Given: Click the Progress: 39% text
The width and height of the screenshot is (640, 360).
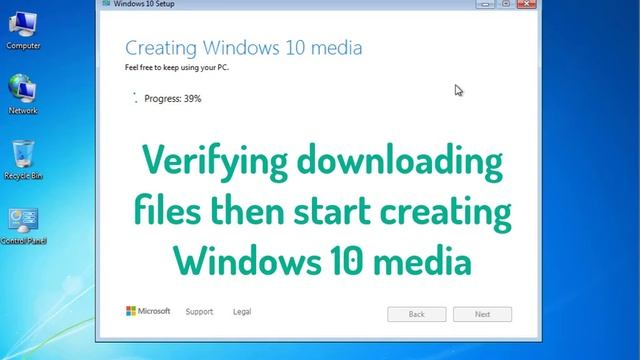Looking at the screenshot, I should (x=173, y=98).
